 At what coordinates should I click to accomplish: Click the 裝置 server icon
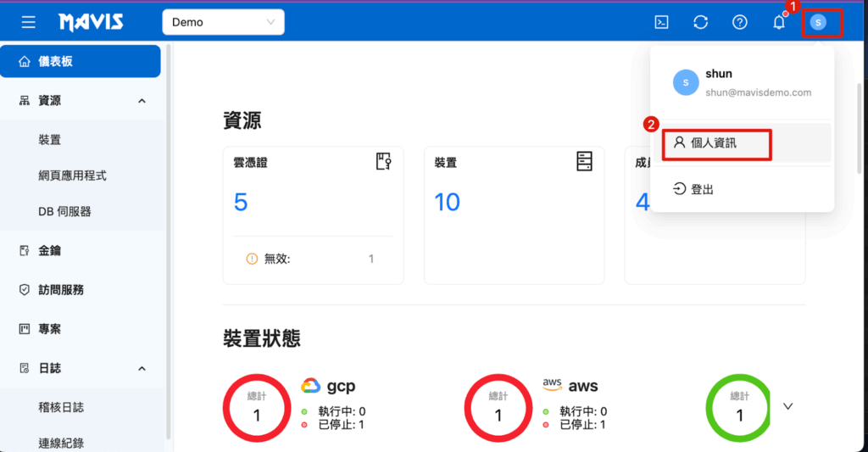tap(584, 161)
